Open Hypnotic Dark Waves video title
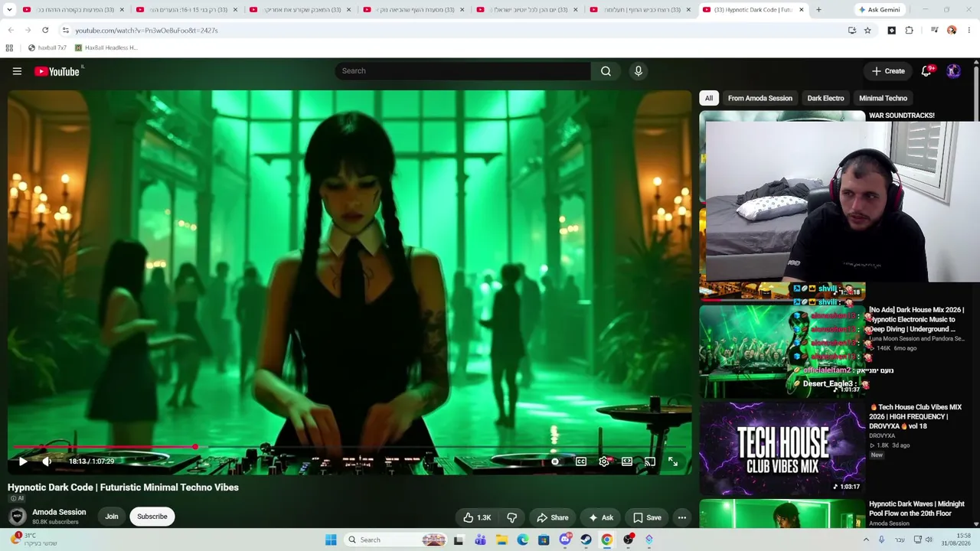Screen dimensions: 980x551 916,509
